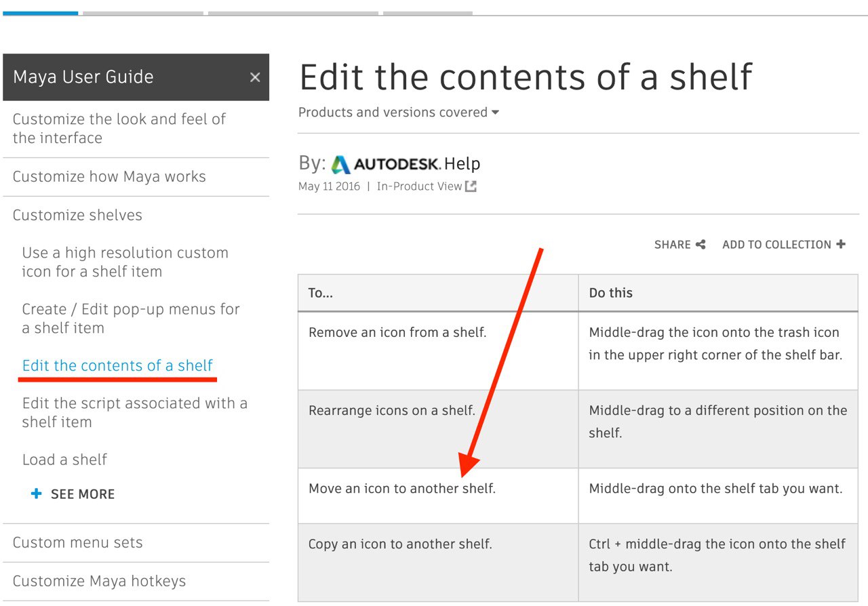Click the plus icon beside ADD TO COLLECTION
This screenshot has width=868, height=606.
(x=841, y=245)
